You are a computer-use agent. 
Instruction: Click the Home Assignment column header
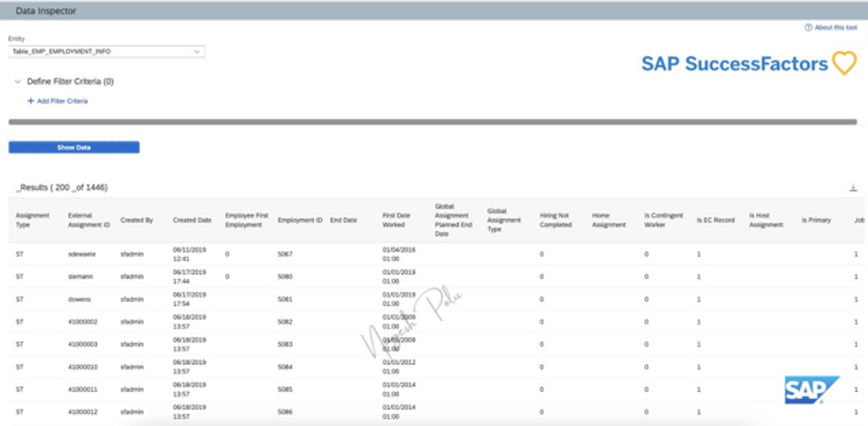pos(609,220)
